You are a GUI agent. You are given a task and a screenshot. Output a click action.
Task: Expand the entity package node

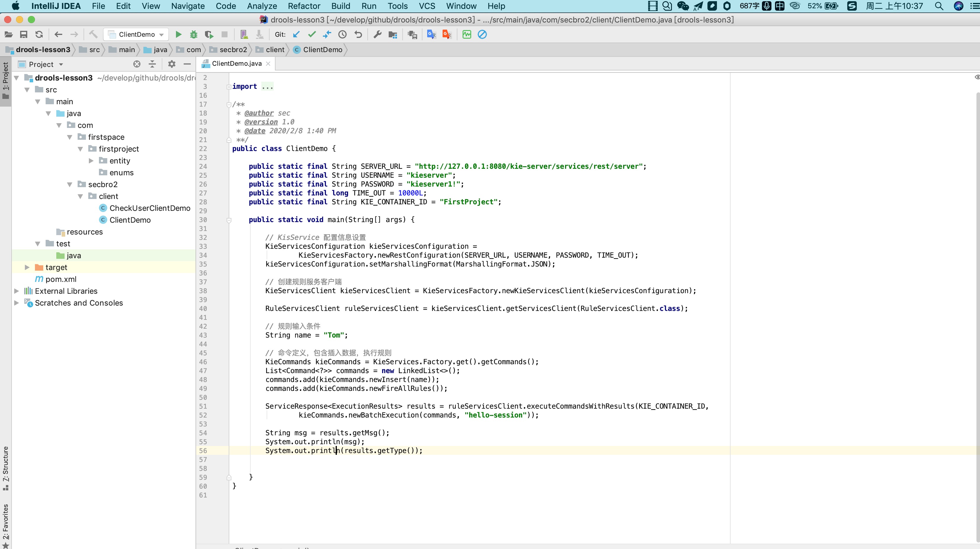click(x=91, y=161)
